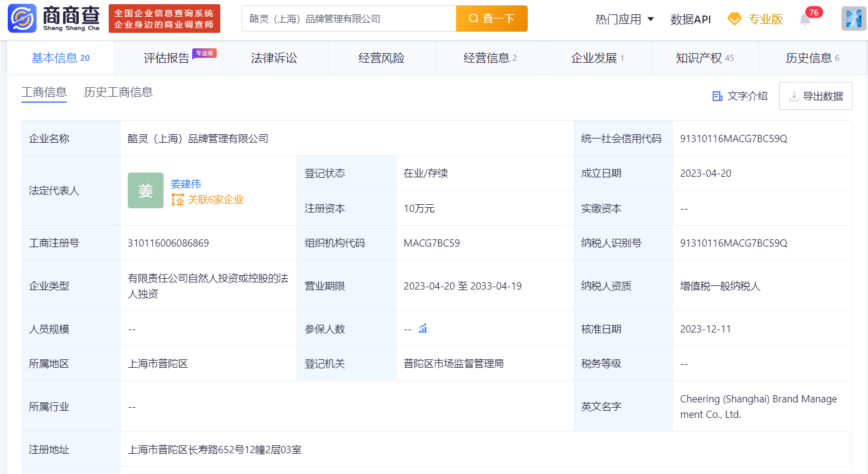Click the 上海市普陀区 region value
Image resolution: width=868 pixels, height=474 pixels.
point(158,364)
